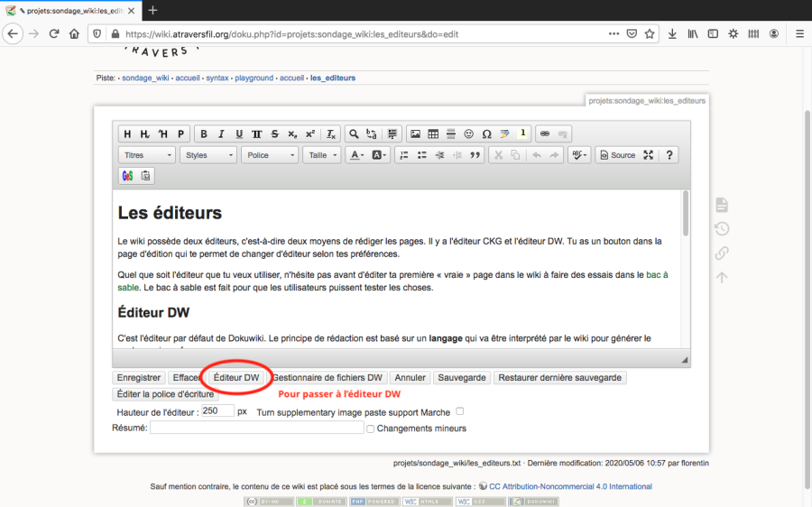Viewport: 812px width, 507px height.
Task: Show the page via sidebar page icon
Action: tap(722, 205)
